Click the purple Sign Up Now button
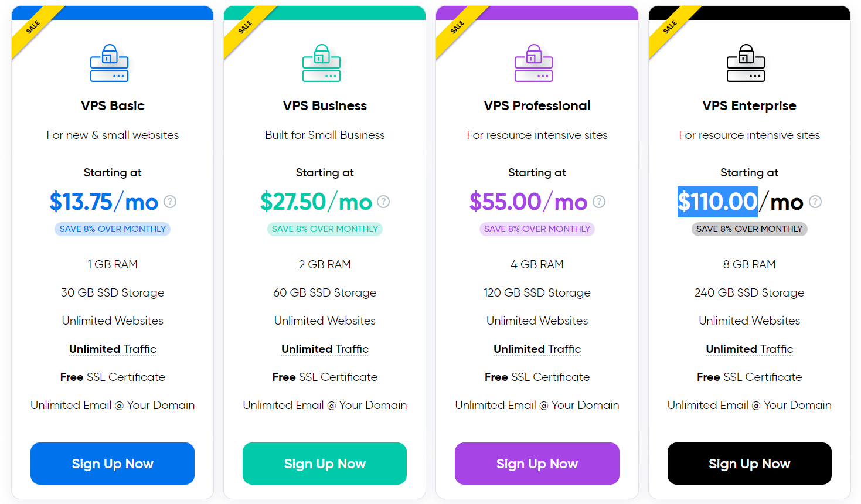This screenshot has height=504, width=861. pyautogui.click(x=537, y=464)
